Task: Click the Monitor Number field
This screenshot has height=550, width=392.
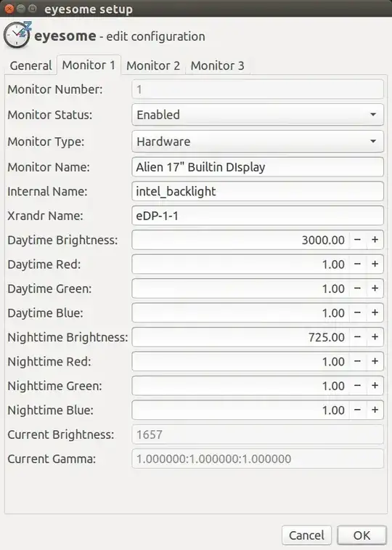Action: click(258, 89)
